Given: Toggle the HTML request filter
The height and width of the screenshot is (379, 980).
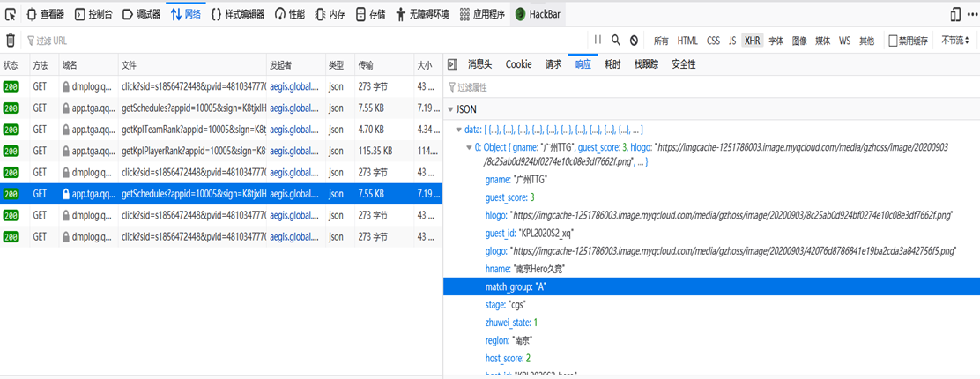Looking at the screenshot, I should click(x=687, y=41).
